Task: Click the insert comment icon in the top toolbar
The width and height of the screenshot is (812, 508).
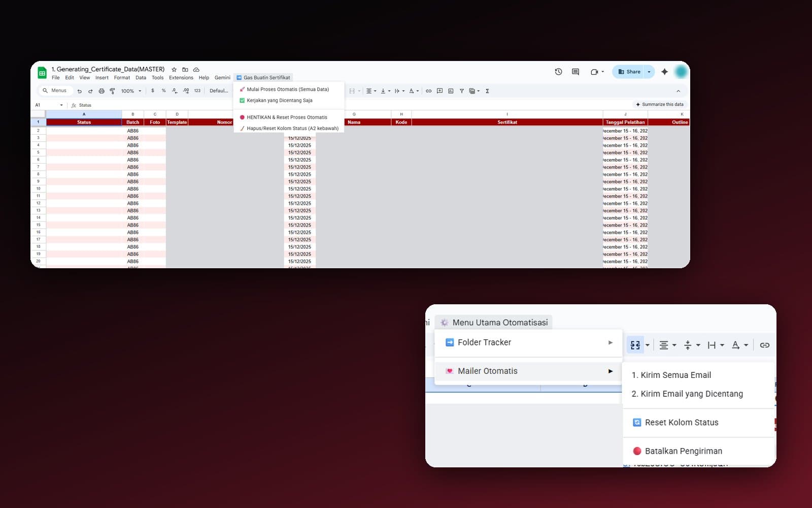Action: (x=439, y=91)
